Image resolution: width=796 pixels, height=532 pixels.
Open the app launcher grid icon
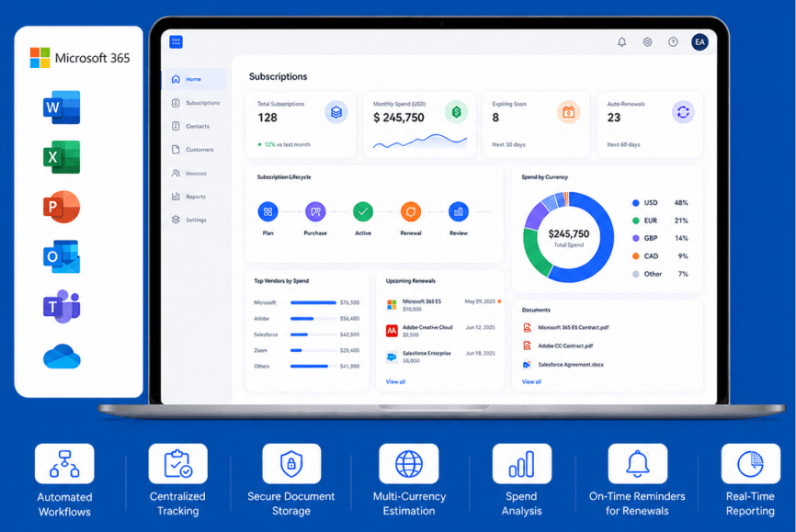click(176, 41)
